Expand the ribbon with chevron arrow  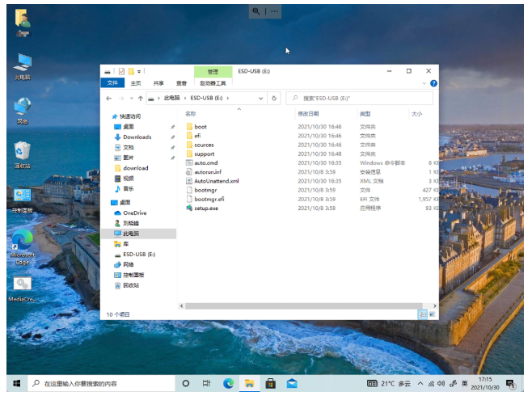point(424,83)
